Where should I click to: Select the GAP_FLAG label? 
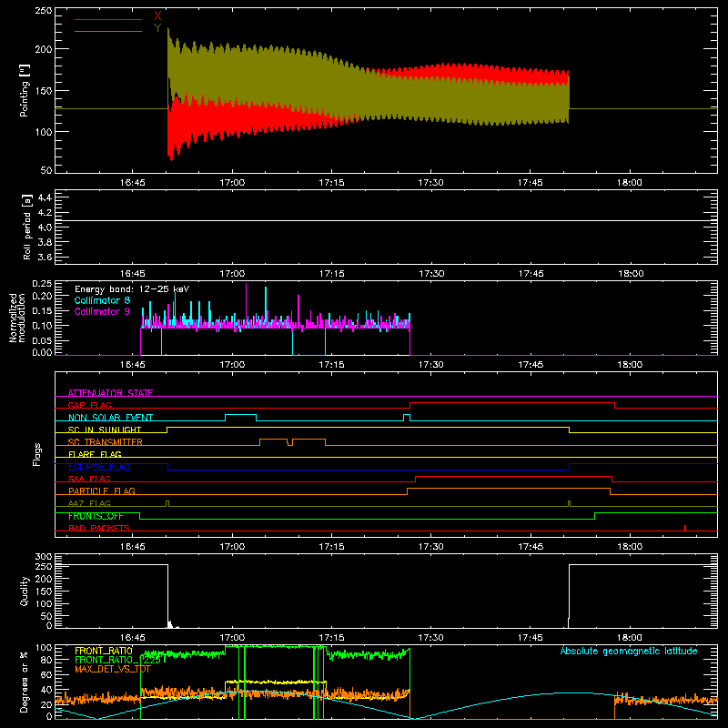pos(89,405)
